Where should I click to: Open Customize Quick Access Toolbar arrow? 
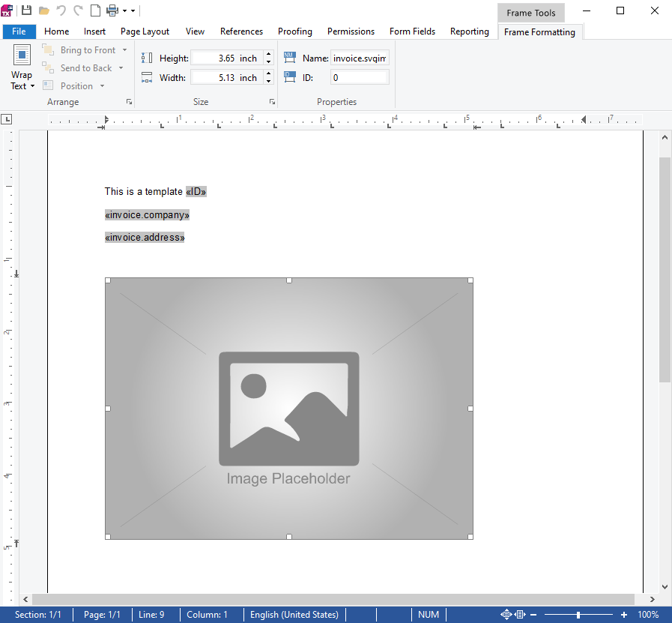tap(133, 10)
